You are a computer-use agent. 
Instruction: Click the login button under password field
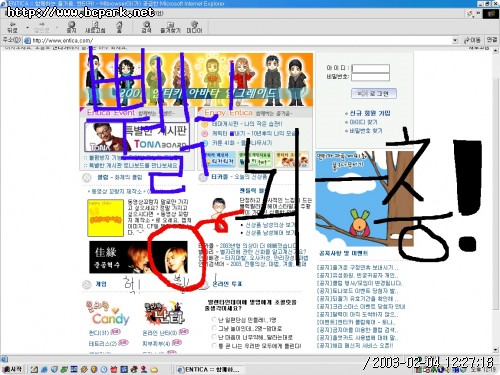tap(374, 93)
